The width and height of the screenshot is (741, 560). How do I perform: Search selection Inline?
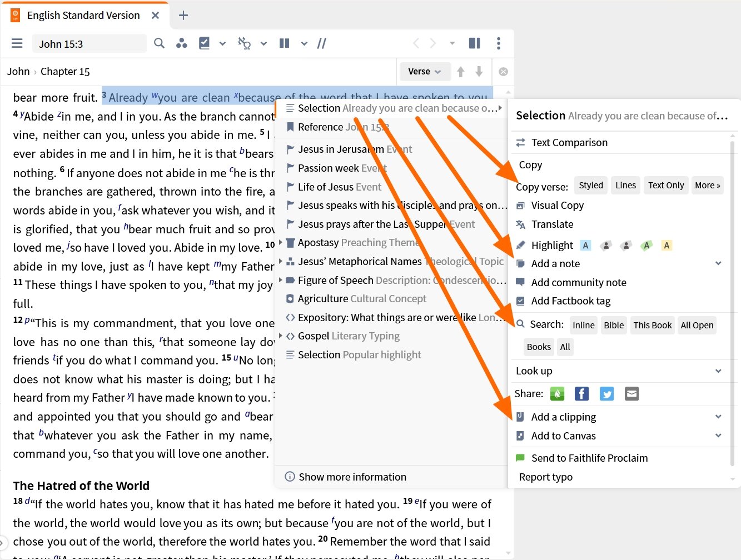pyautogui.click(x=584, y=326)
